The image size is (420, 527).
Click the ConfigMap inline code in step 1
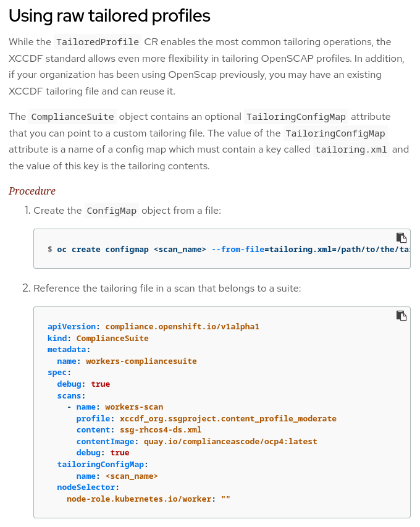pos(112,211)
